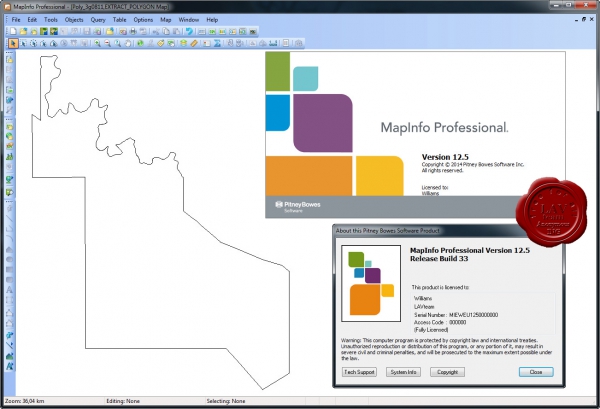Click the globe icon in the left toolbar
The height and width of the screenshot is (409, 600).
coord(10,137)
